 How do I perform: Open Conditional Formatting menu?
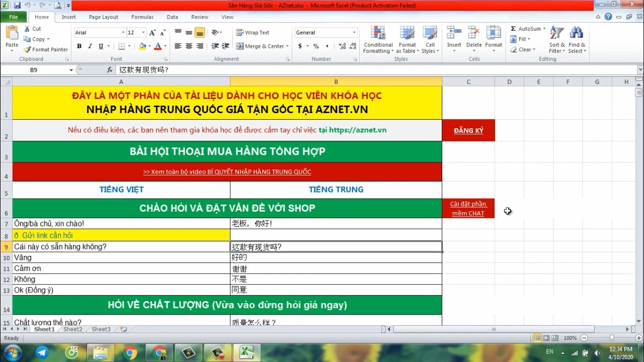378,40
